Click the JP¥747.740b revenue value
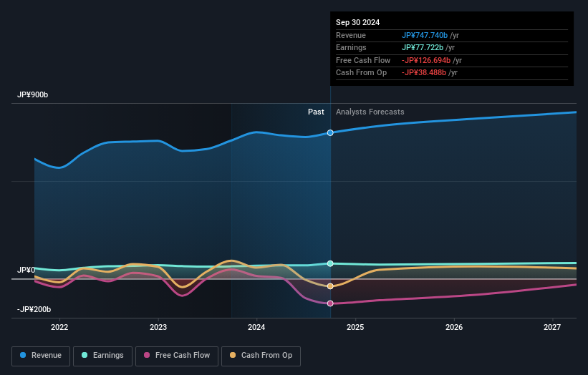The image size is (588, 375). pos(425,35)
